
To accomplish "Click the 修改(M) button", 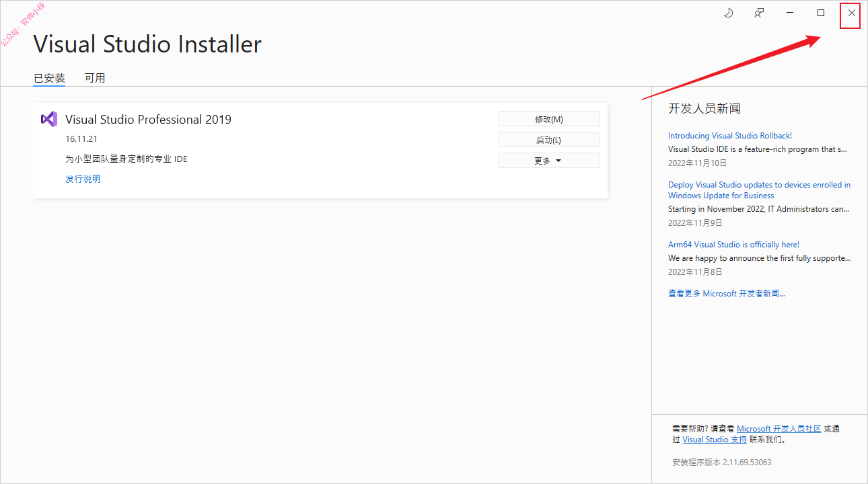I will pyautogui.click(x=549, y=119).
